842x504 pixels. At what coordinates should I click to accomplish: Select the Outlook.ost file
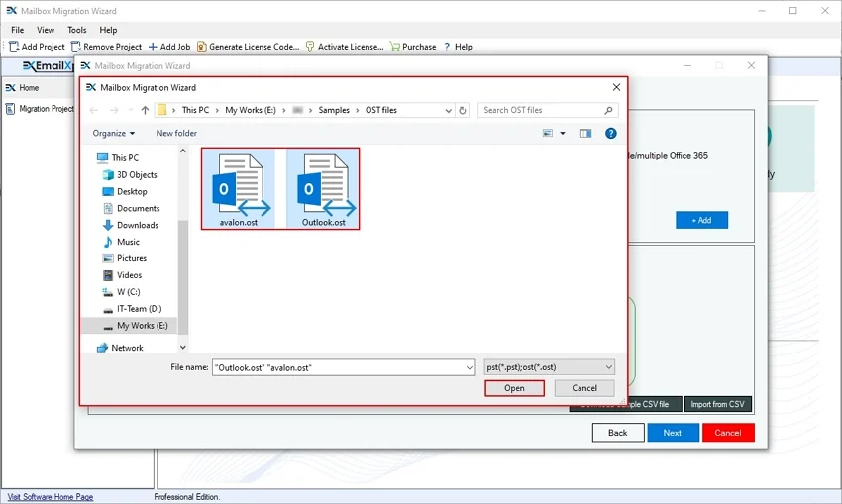point(323,188)
